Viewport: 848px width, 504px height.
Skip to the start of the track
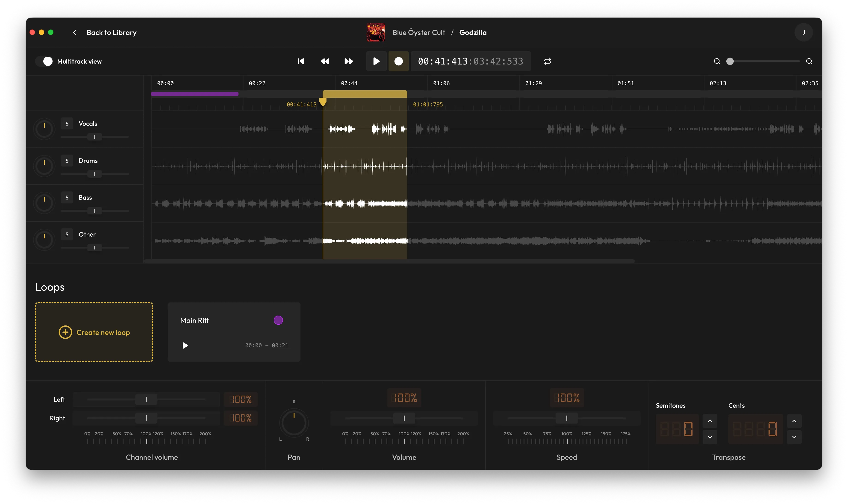point(301,61)
